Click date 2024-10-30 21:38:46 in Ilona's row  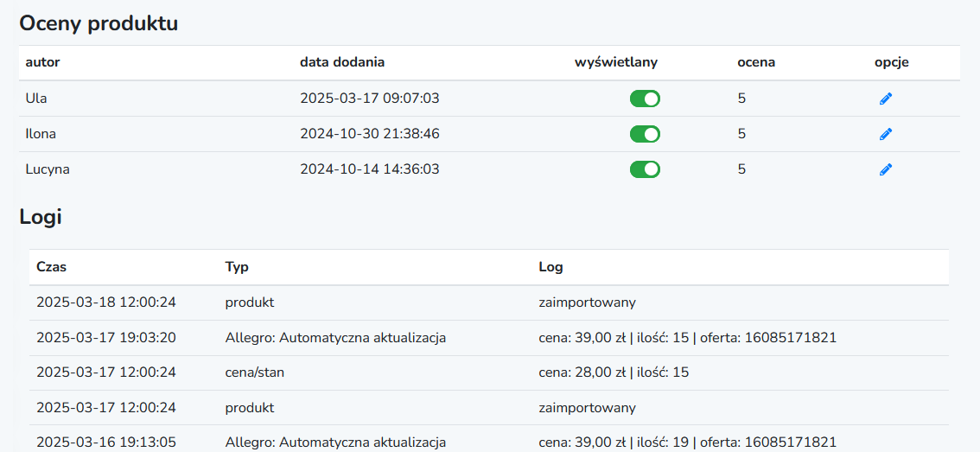point(369,134)
